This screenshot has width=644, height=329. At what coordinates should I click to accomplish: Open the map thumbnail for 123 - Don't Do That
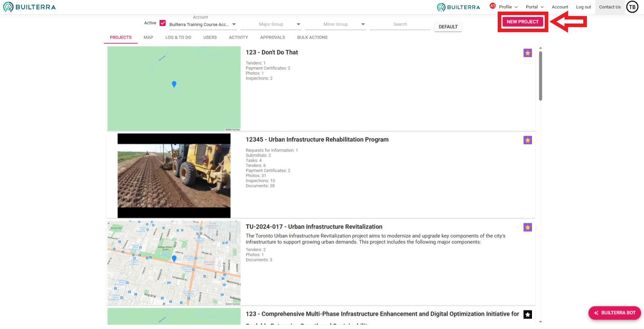click(174, 88)
